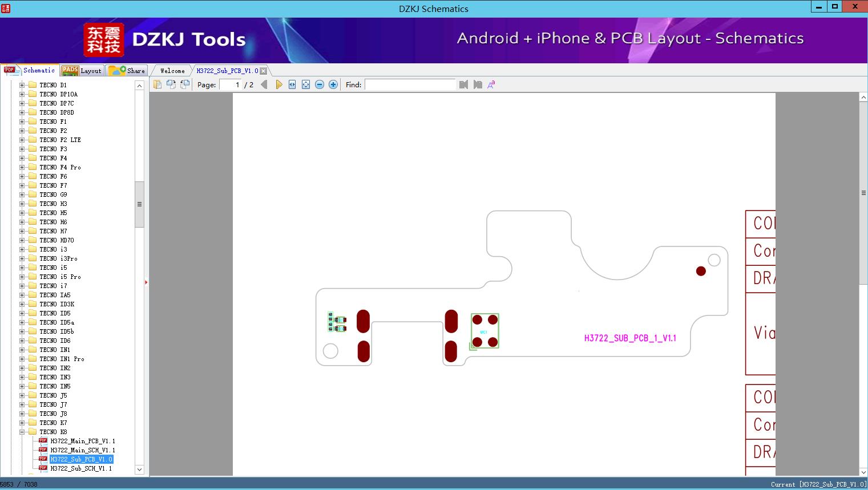Switch to the PADS Layout tab
Screen dimensions: 868x490
coord(82,71)
